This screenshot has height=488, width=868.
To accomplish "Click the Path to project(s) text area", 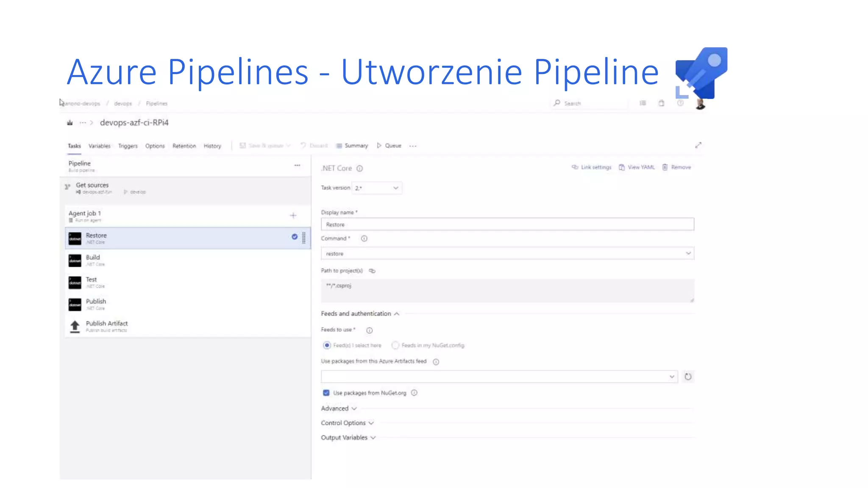I will 507,291.
